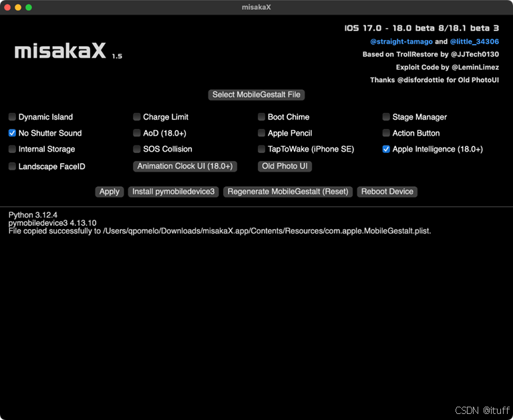This screenshot has width=513, height=420.
Task: Click the yellow minimize window button
Action: point(18,7)
